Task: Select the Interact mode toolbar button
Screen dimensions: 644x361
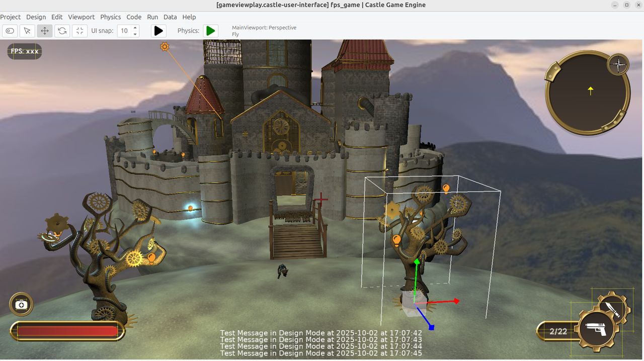Action: [x=10, y=31]
